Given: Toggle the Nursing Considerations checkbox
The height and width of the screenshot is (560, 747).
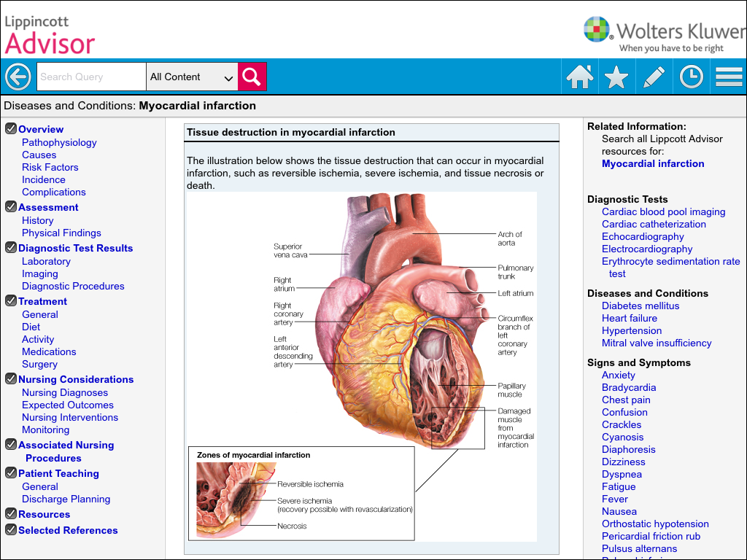Looking at the screenshot, I should pyautogui.click(x=11, y=378).
